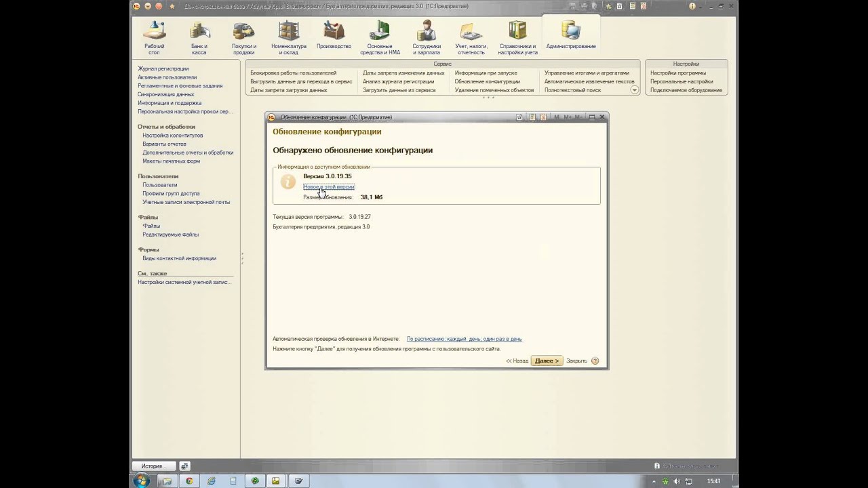This screenshot has width=868, height=488.
Task: Open Удаление помеченных объектов
Action: (x=494, y=90)
